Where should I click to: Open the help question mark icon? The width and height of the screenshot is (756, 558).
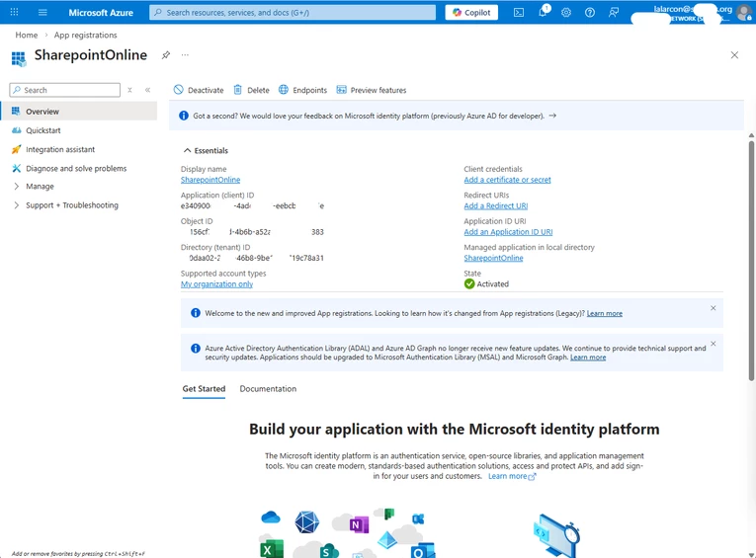(590, 13)
